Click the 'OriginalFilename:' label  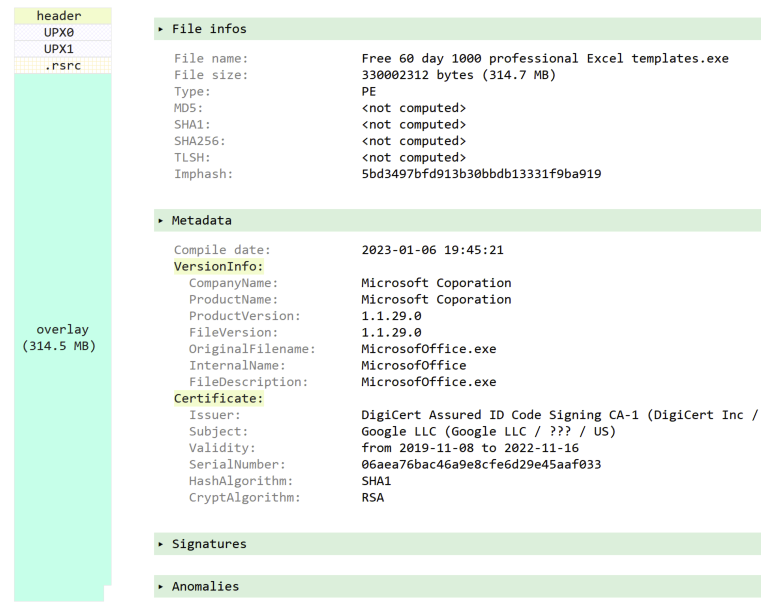coord(252,349)
